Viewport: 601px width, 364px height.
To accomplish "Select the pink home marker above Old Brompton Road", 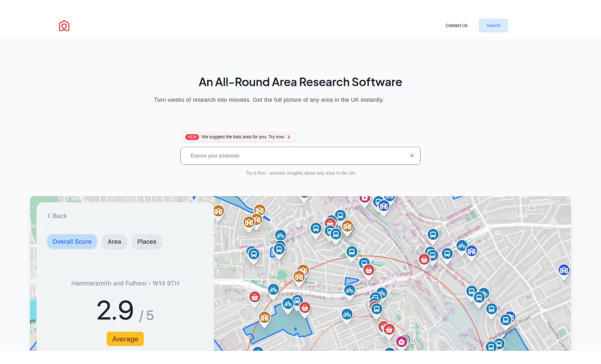I will click(x=401, y=342).
